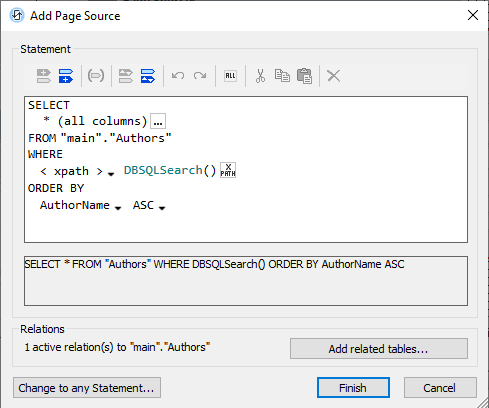
Task: Click the Add related tables button
Action: pos(379,349)
